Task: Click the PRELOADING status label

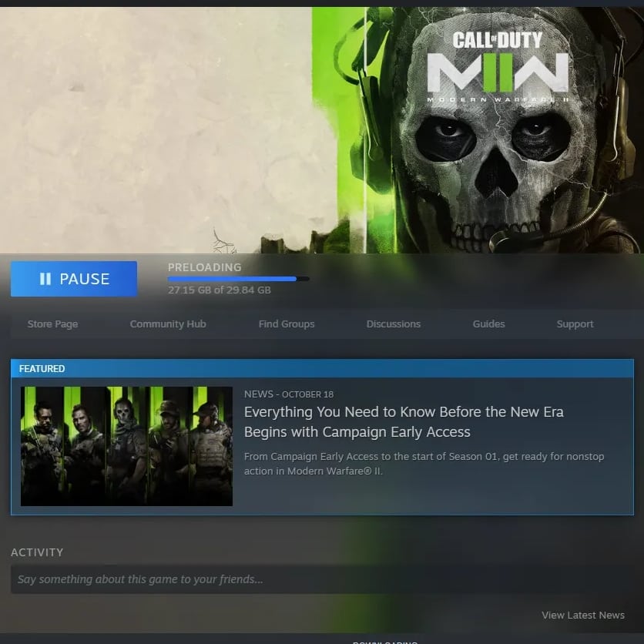Action: [205, 267]
